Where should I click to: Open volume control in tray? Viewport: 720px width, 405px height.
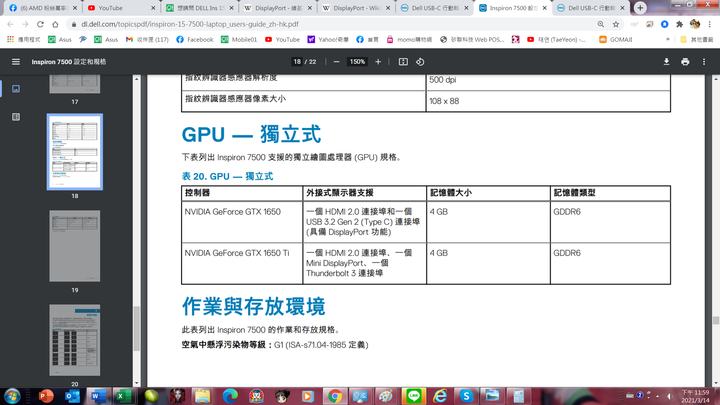670,396
